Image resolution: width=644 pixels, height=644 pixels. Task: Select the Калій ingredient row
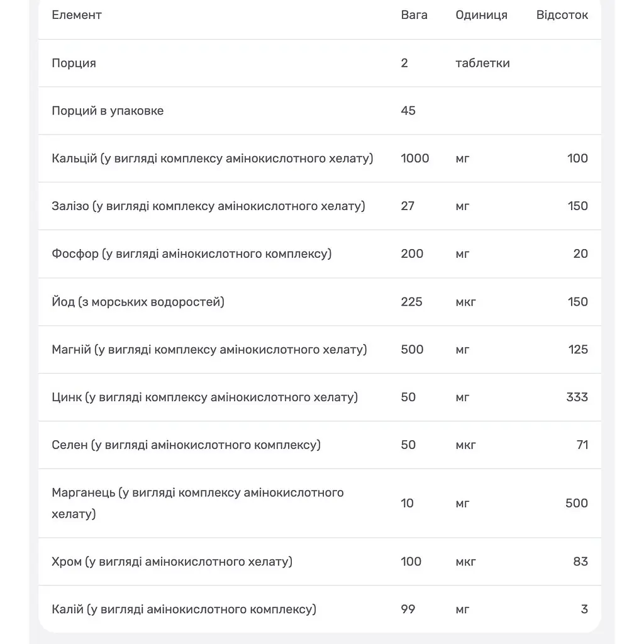(319, 609)
